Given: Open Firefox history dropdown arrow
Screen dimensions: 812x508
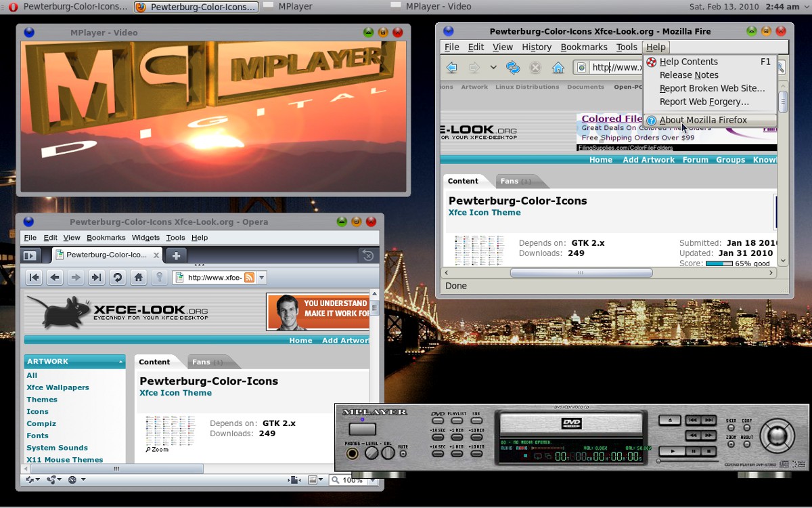Looking at the screenshot, I should tap(493, 67).
